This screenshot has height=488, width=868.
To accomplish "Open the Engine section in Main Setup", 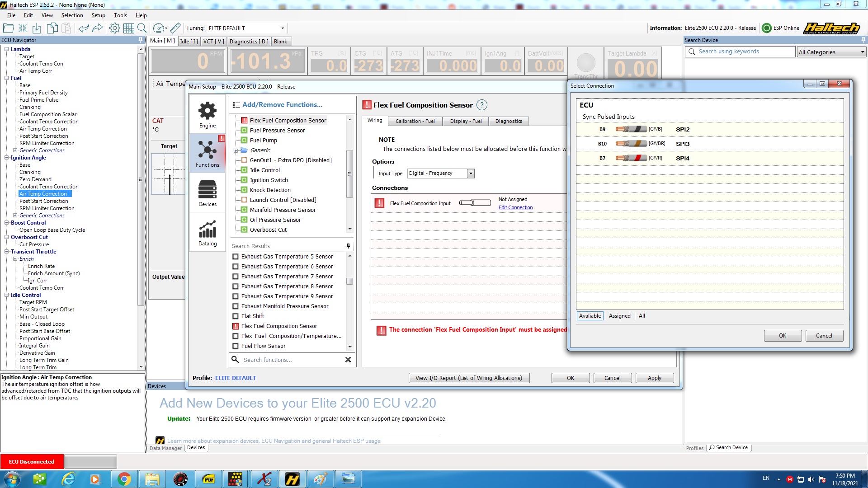I will point(208,114).
